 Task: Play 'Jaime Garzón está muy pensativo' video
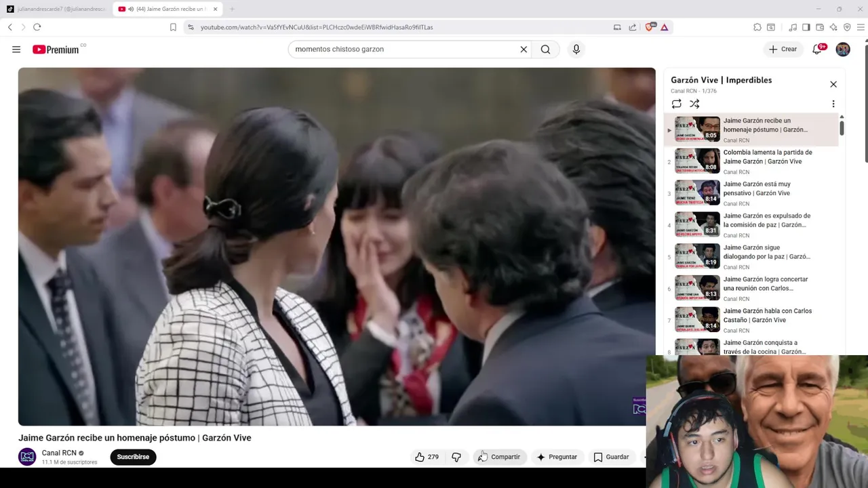(751, 193)
